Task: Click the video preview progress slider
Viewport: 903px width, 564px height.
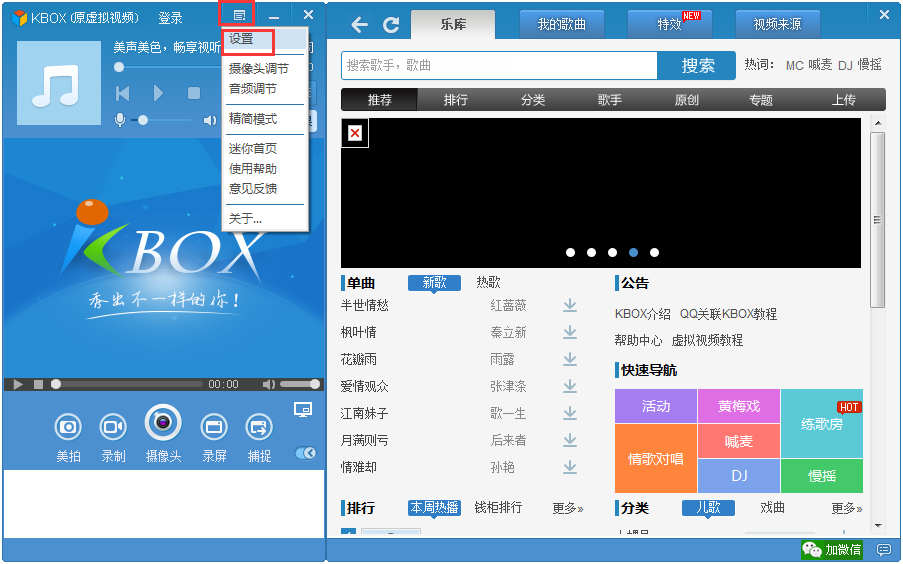Action: [x=127, y=384]
